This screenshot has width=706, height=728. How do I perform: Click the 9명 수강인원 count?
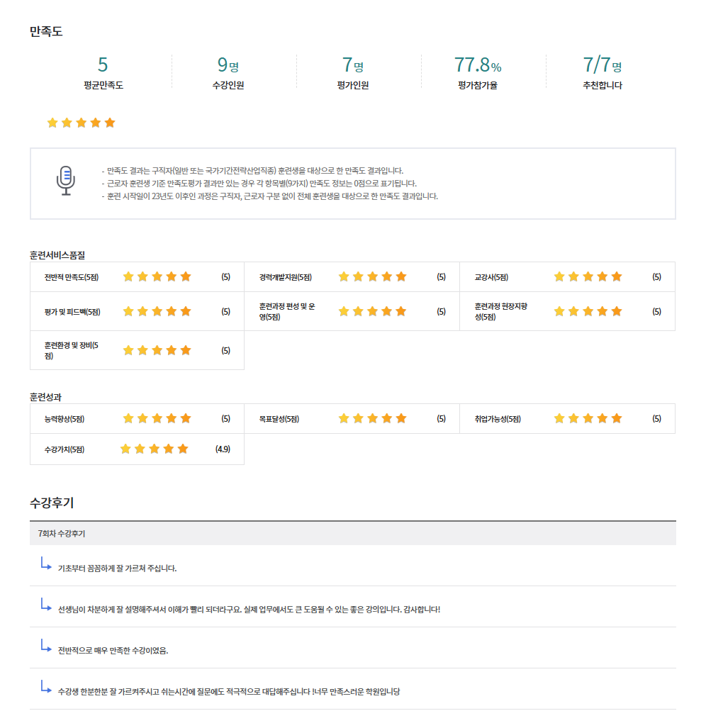pyautogui.click(x=228, y=66)
